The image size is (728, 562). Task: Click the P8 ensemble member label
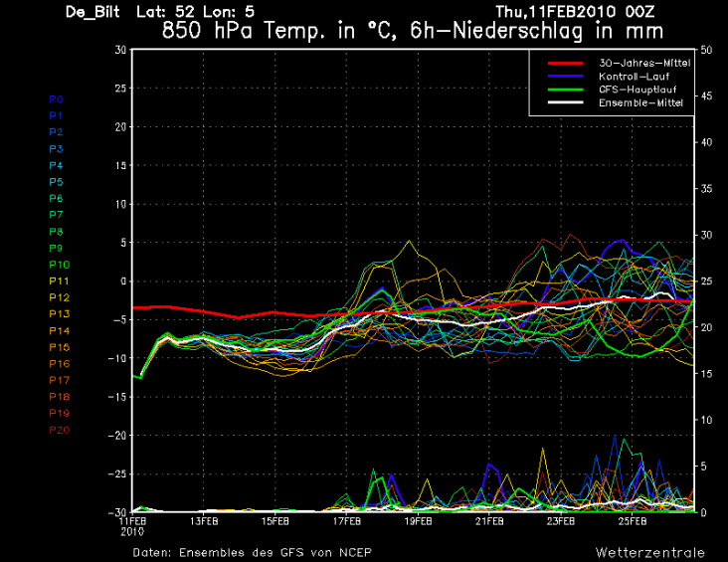pos(56,232)
